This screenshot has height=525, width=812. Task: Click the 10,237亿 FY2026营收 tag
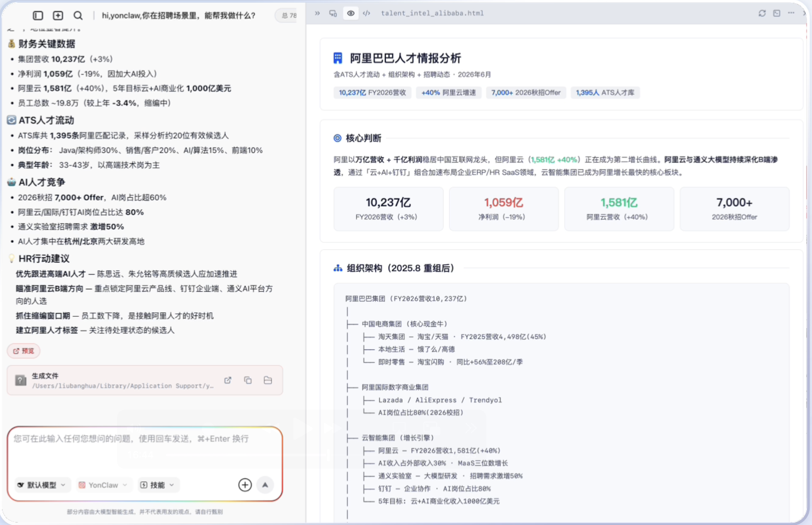[x=372, y=93]
